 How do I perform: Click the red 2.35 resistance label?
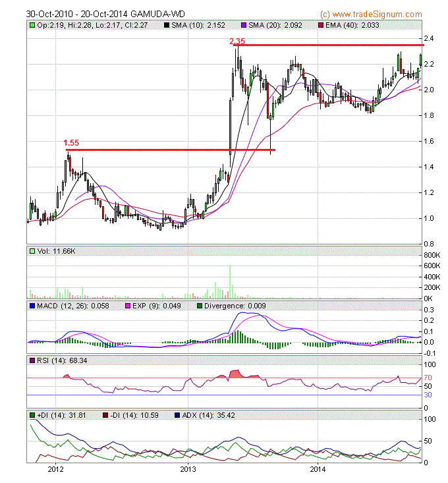pos(237,42)
